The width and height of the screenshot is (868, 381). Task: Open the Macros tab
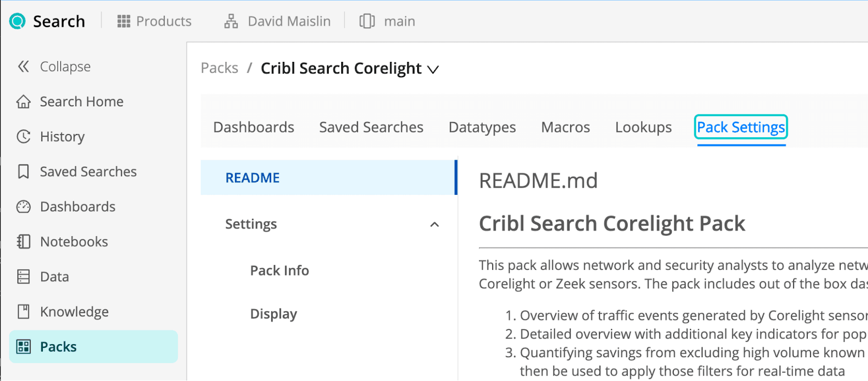tap(565, 128)
